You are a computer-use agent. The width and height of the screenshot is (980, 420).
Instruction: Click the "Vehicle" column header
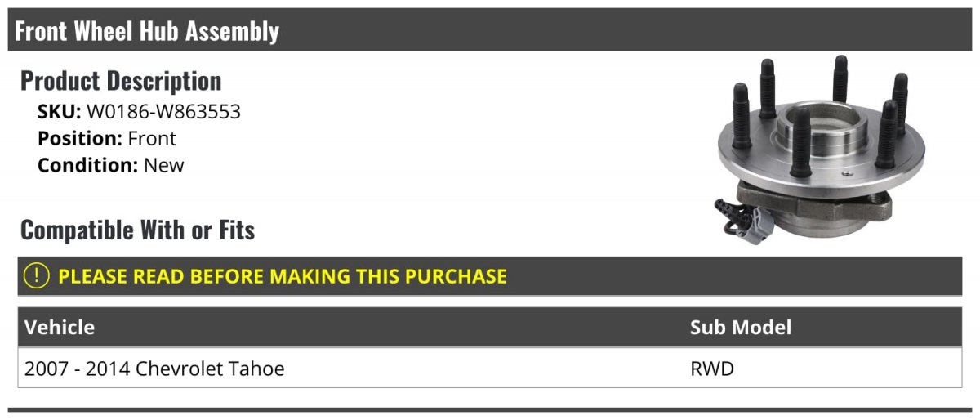coord(60,328)
